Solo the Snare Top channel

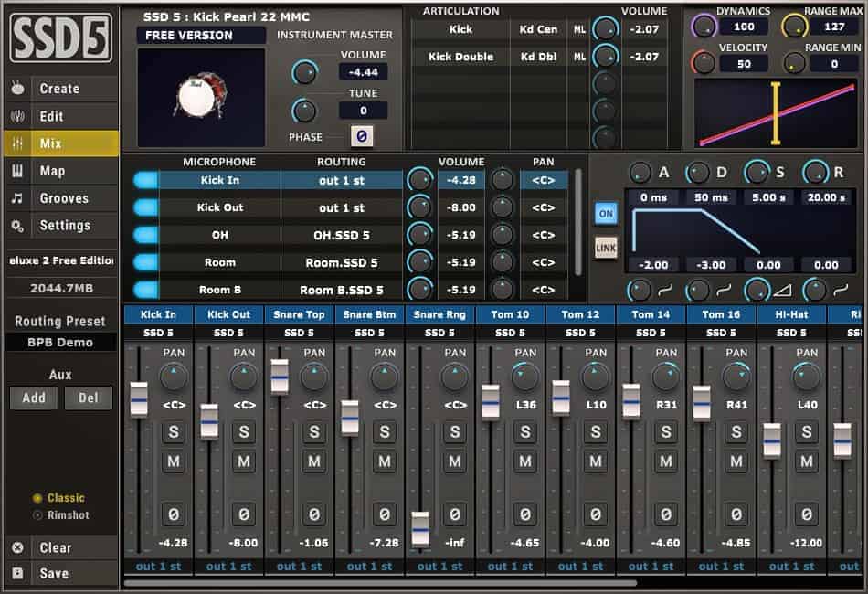[x=313, y=431]
